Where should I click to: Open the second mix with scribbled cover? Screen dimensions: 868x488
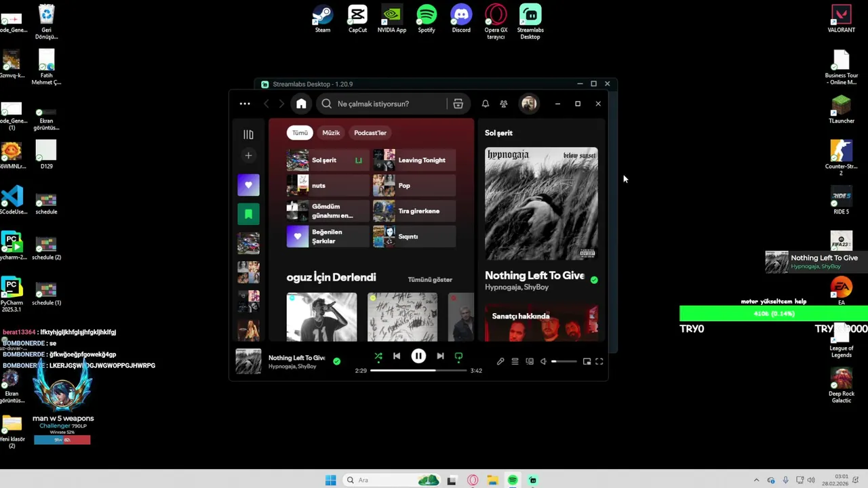[402, 317]
